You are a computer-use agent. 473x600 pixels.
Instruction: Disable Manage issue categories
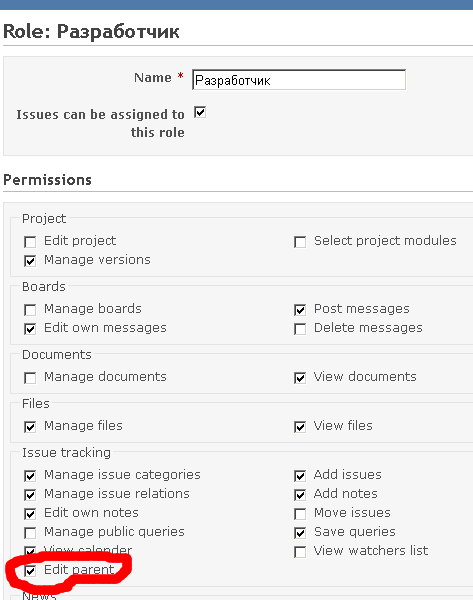pos(30,476)
